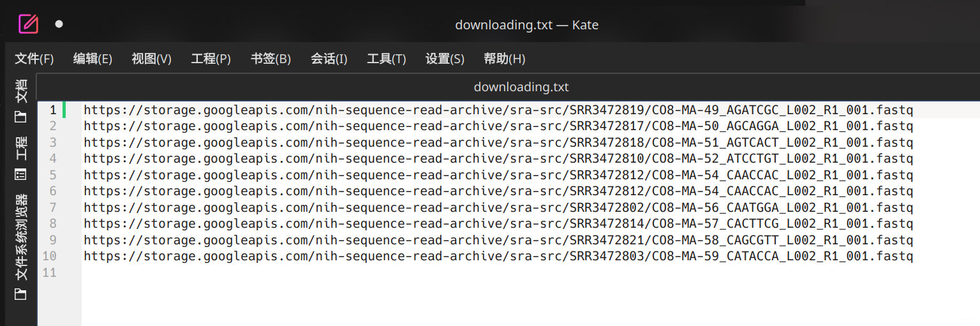Viewport: 980px width, 326px height.
Task: Click the SRR3472819 URL line
Action: 498,110
